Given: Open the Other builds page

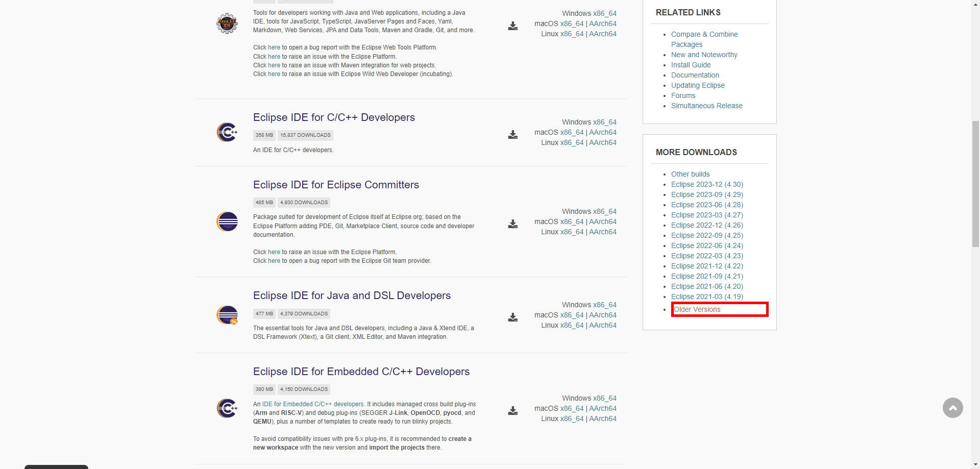Looking at the screenshot, I should [690, 174].
